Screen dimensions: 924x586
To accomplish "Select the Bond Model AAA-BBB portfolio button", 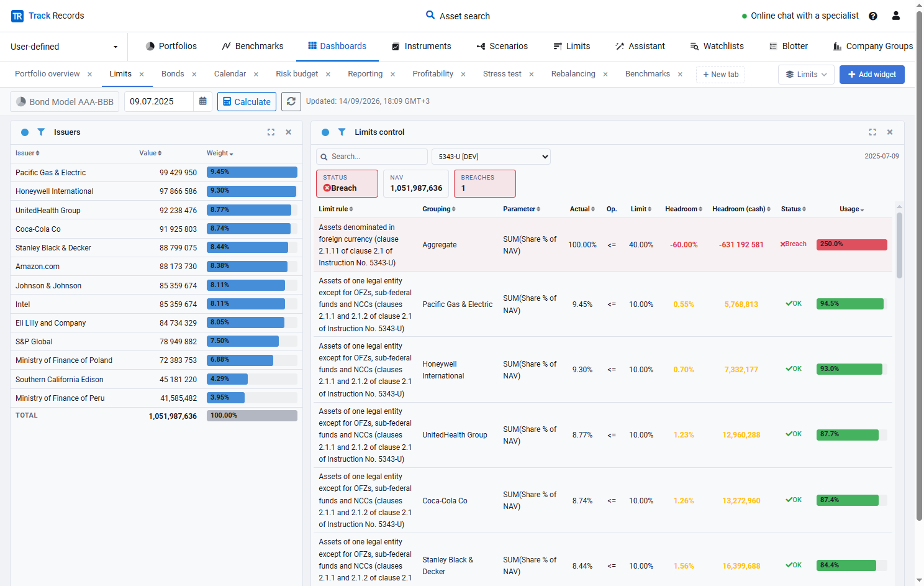I will click(x=65, y=101).
